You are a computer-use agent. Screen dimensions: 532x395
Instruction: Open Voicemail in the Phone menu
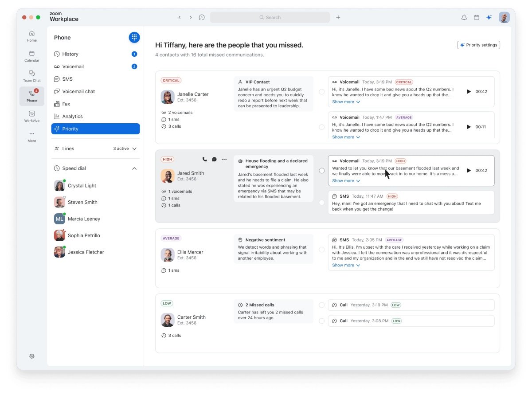point(73,66)
